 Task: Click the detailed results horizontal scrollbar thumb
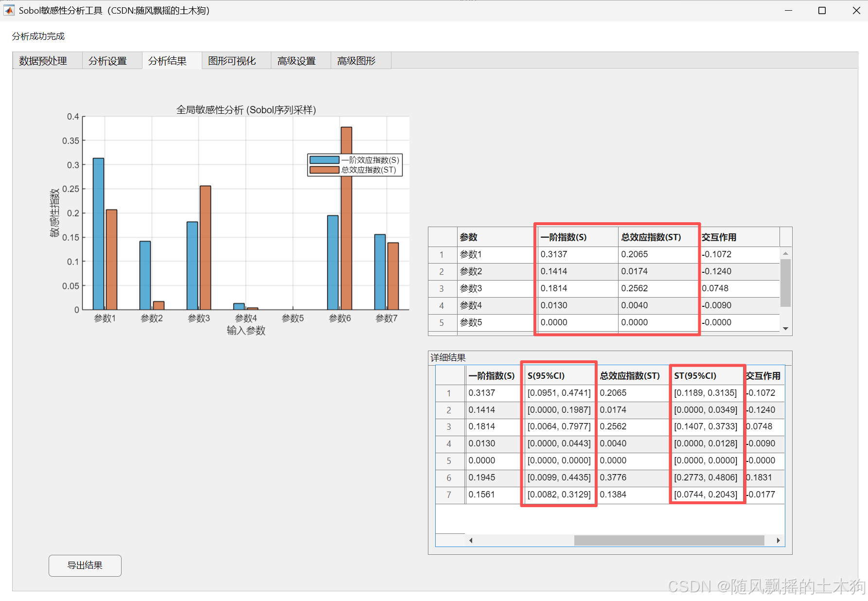(x=669, y=540)
